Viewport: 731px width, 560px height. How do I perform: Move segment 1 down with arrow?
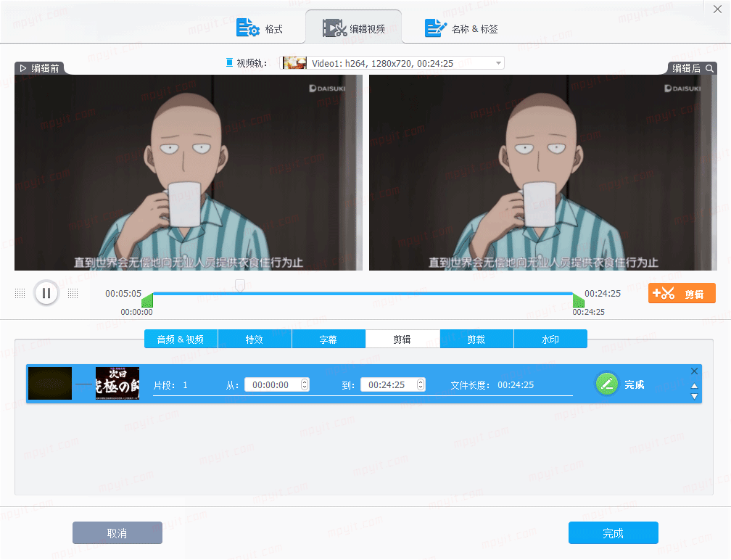click(694, 397)
